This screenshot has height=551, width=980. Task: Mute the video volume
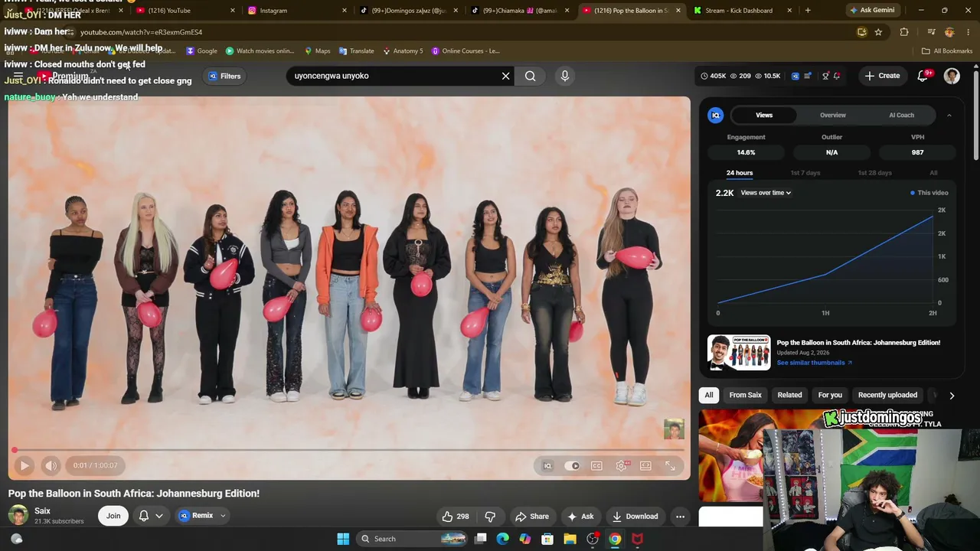[x=51, y=465]
